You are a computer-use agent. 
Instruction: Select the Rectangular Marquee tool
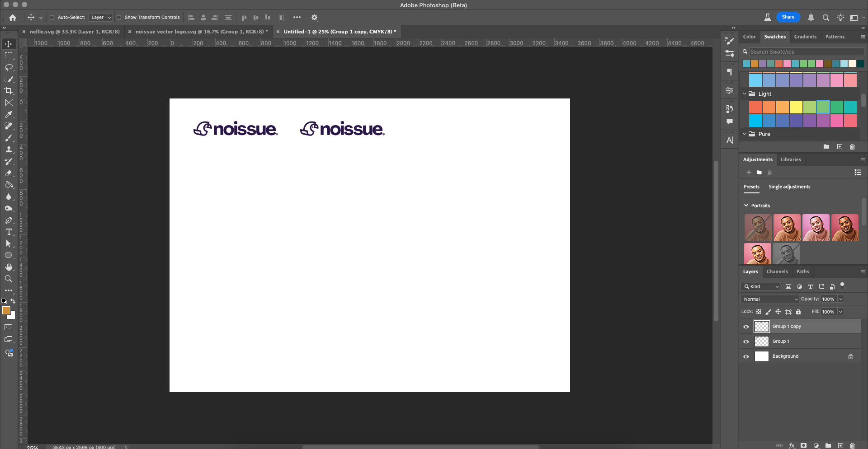[9, 56]
